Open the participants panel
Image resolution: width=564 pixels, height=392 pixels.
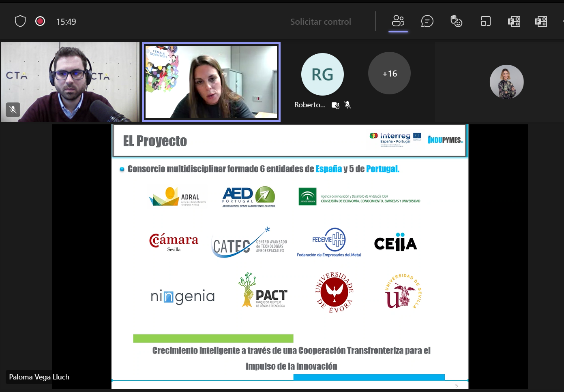[398, 21]
